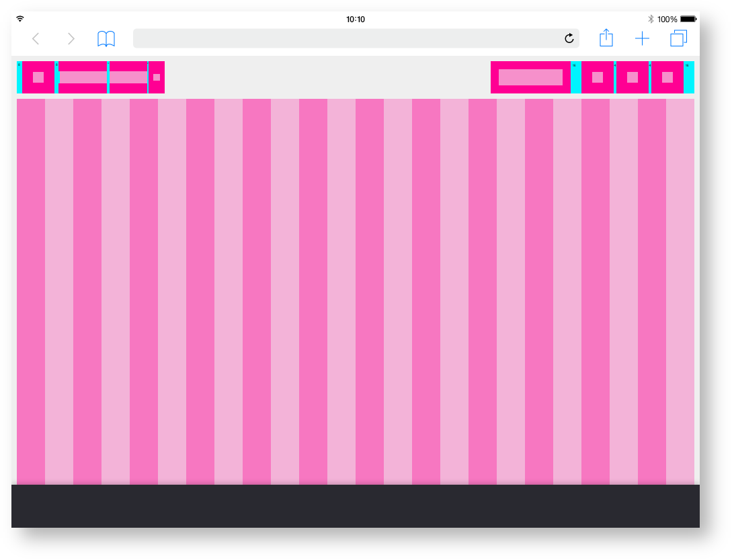732x560 pixels.
Task: Select second wide placeholder in left toolbar group
Action: (x=128, y=77)
